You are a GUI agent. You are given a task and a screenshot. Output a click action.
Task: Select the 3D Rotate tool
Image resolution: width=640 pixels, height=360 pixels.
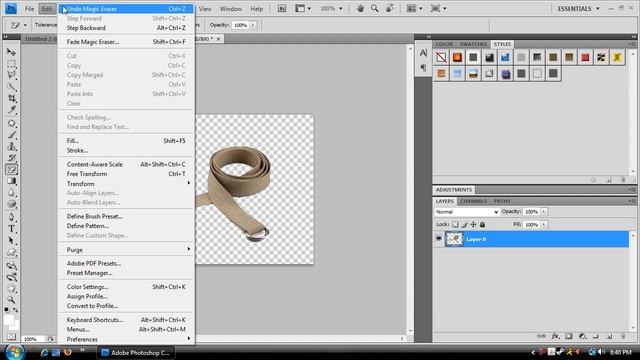click(x=11, y=266)
